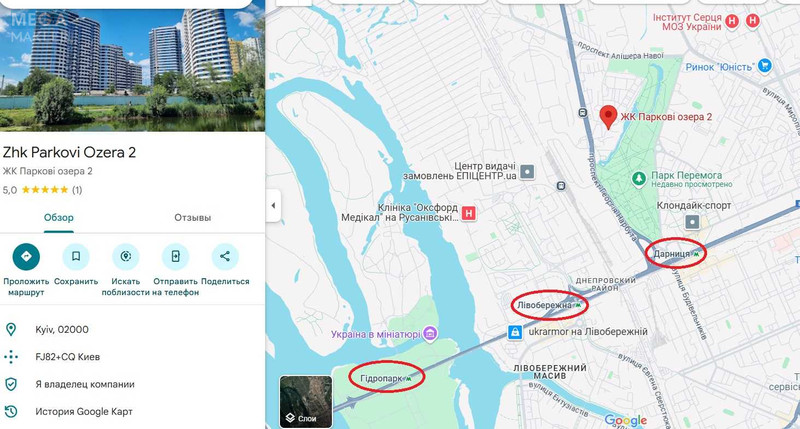Collapse the side panel arrow

[x=273, y=206]
